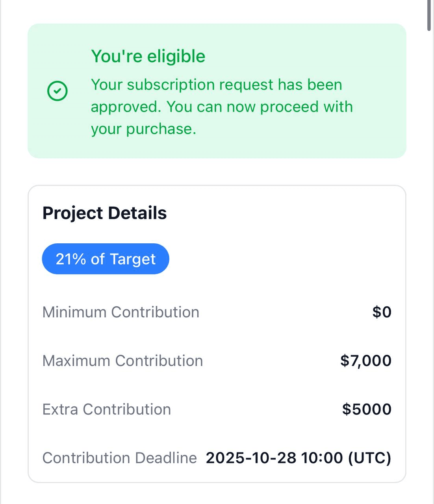Click the $0 minimum contribution value

[x=382, y=312]
